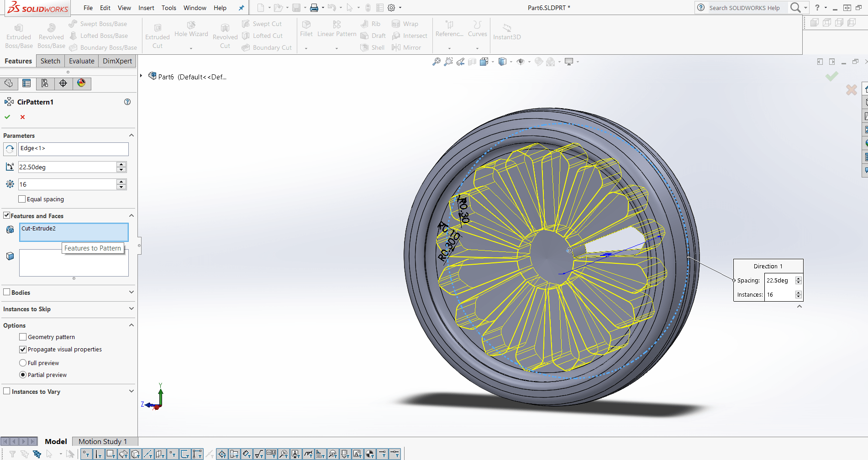
Task: Check the Geometry pattern option
Action: click(x=23, y=337)
